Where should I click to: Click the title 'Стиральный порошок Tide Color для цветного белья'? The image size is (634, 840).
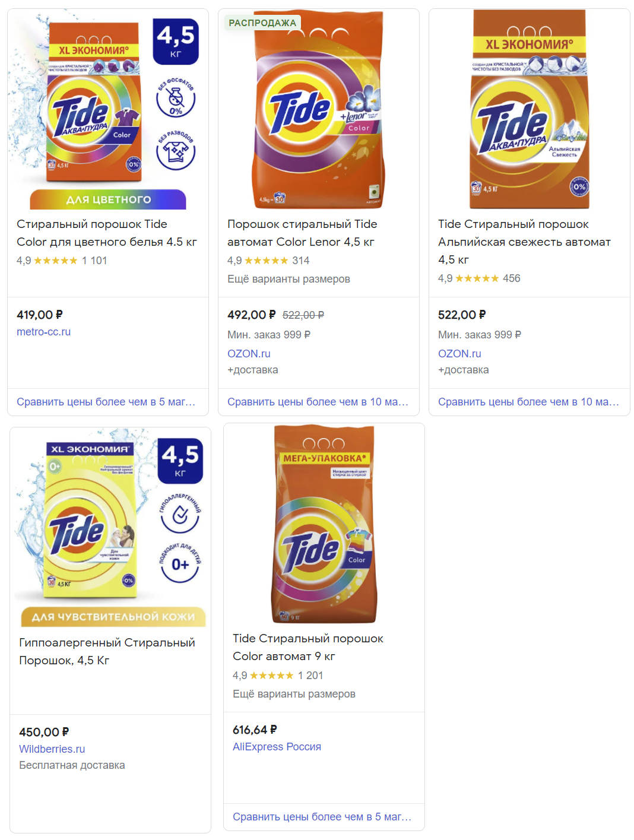click(x=106, y=233)
